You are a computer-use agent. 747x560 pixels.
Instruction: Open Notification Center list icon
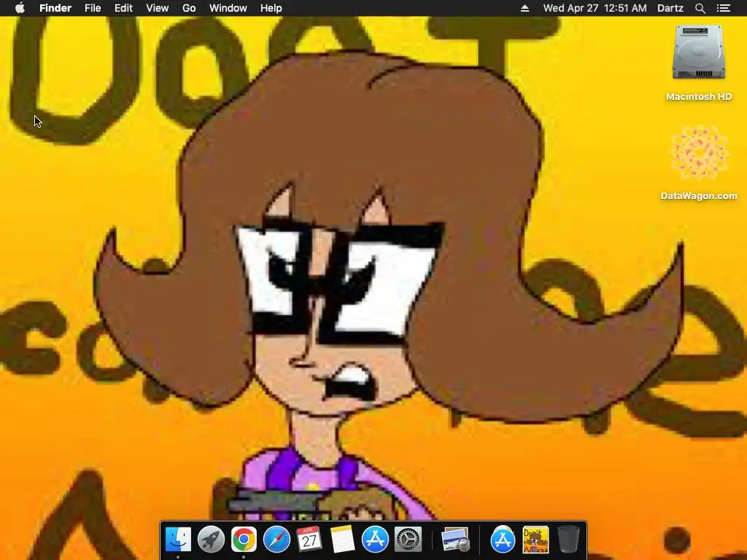click(724, 8)
